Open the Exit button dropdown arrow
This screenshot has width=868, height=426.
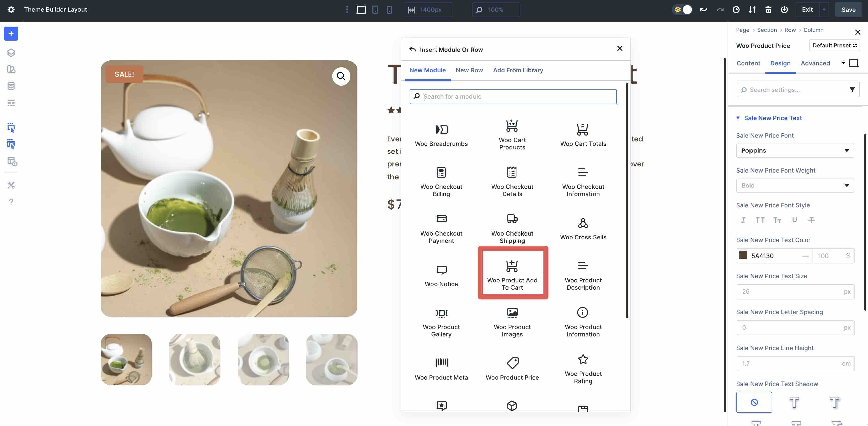click(x=824, y=9)
